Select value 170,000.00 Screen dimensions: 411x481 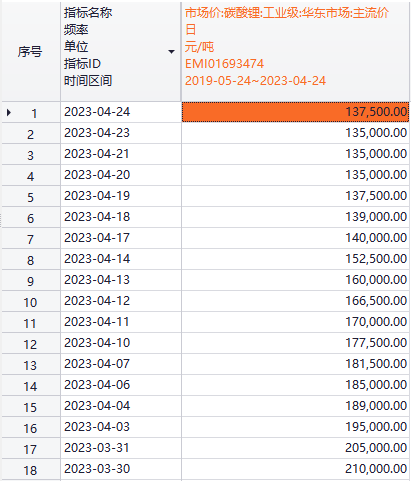point(295,322)
